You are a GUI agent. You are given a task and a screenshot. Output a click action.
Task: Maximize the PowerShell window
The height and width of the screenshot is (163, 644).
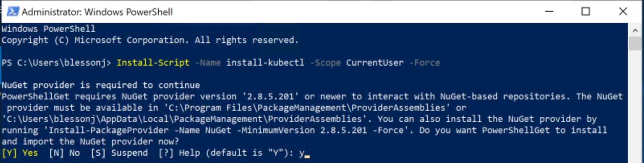[586, 11]
